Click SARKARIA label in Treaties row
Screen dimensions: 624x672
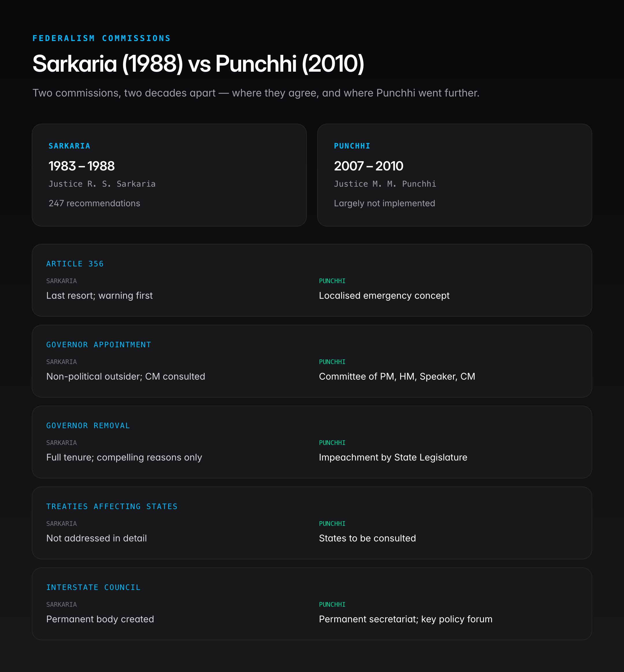(x=62, y=524)
